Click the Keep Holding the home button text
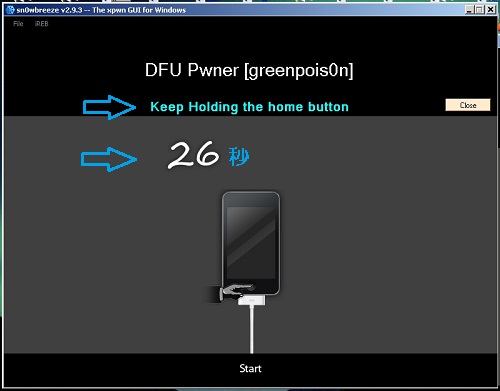 click(x=249, y=107)
